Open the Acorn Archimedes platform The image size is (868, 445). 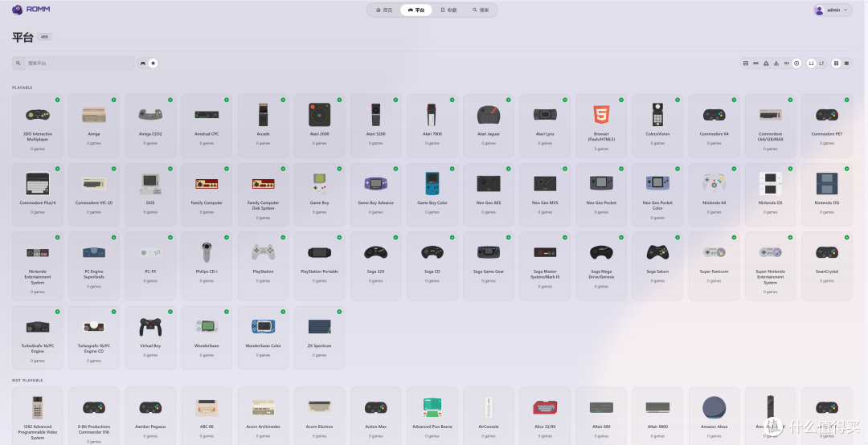click(x=263, y=415)
